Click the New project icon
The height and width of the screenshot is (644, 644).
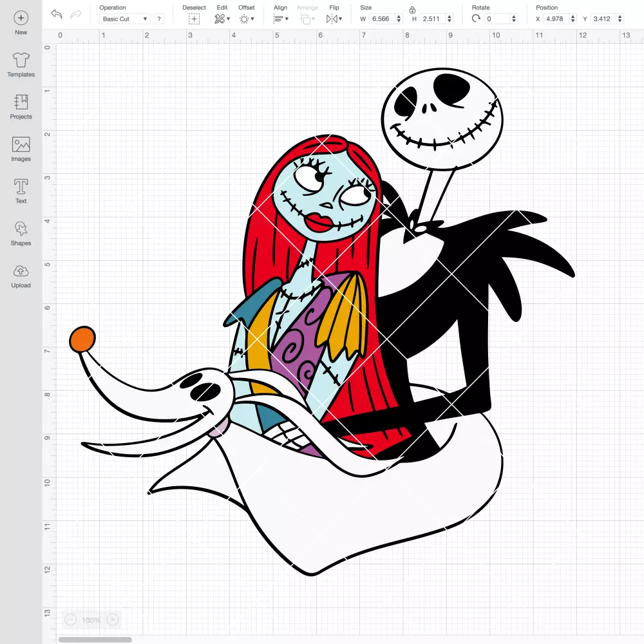tap(21, 18)
